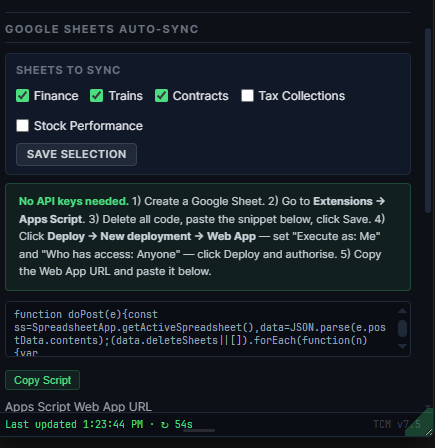Viewport: 435px width, 448px height.
Task: Click the Last updated timestamp text
Action: 74,424
